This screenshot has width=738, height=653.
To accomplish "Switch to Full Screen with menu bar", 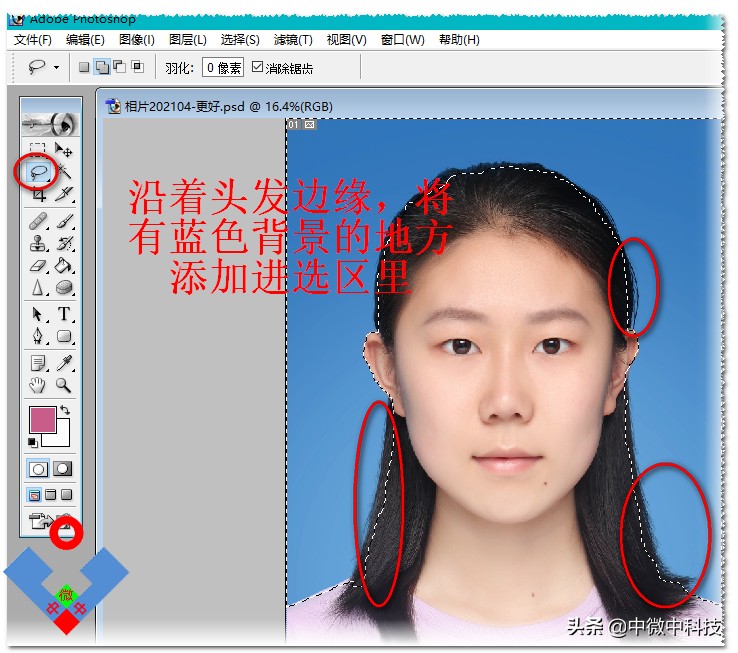I will [x=51, y=495].
